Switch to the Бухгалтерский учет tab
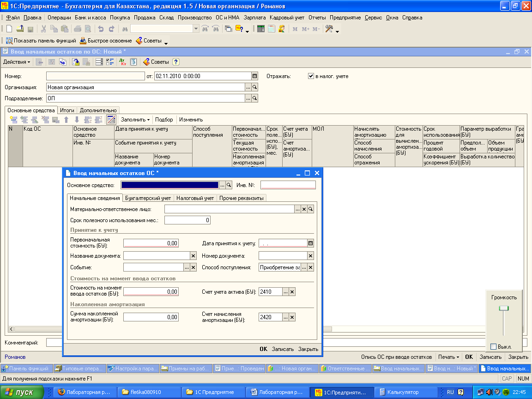This screenshot has width=532, height=399. [x=148, y=198]
